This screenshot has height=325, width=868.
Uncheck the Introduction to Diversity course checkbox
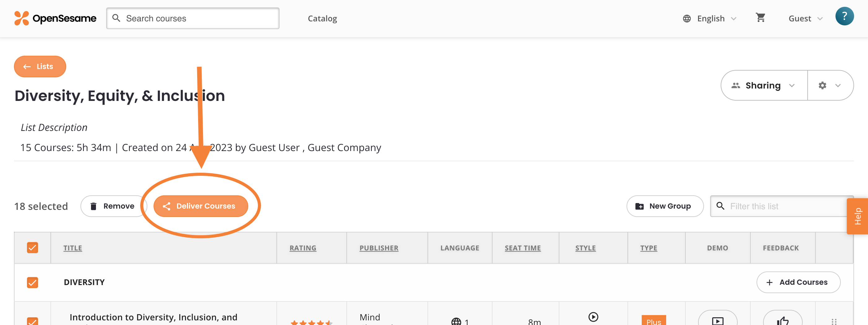(x=32, y=321)
